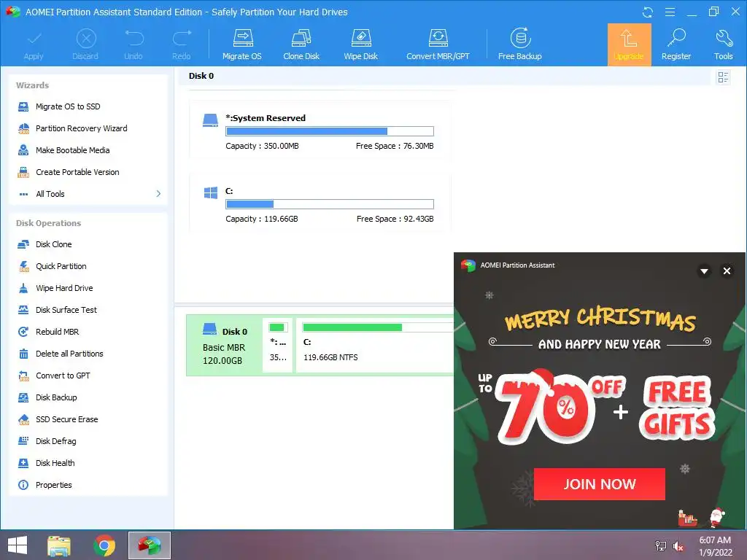Open the taskbar clock showing 6:07 AM
Viewport: 747px width, 560px height.
(715, 546)
